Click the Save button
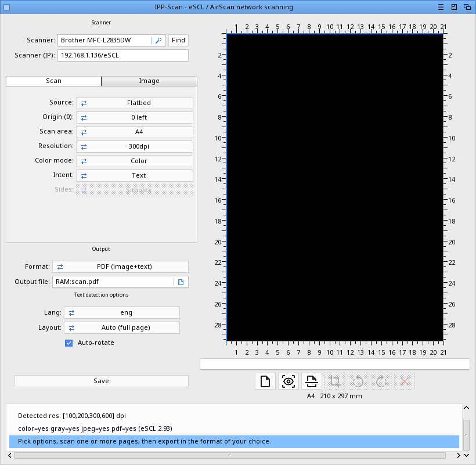 [x=102, y=381]
